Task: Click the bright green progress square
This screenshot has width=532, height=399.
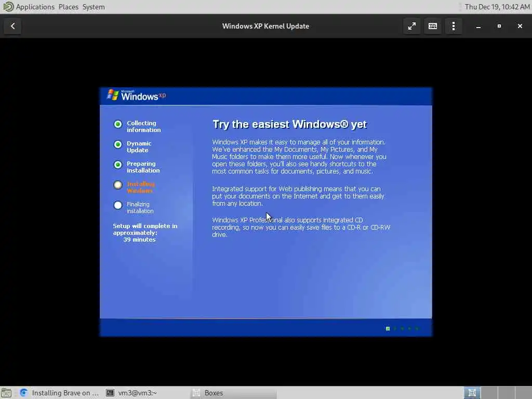Action: [388, 328]
